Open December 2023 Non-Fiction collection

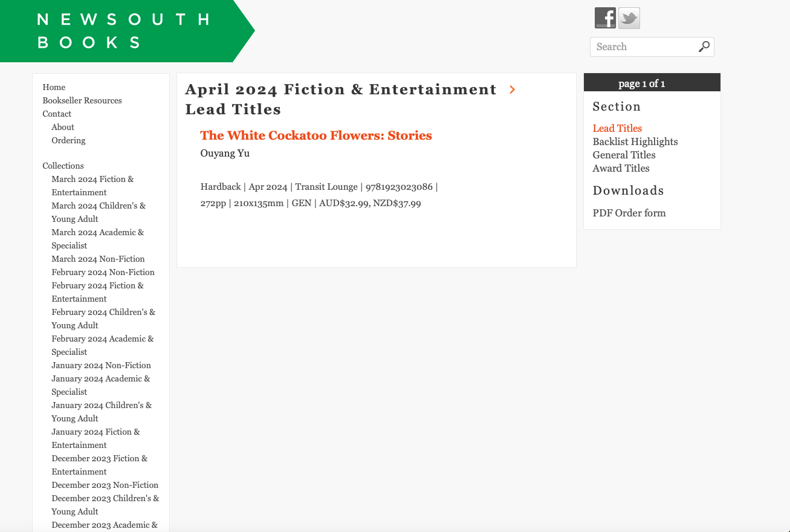(105, 485)
